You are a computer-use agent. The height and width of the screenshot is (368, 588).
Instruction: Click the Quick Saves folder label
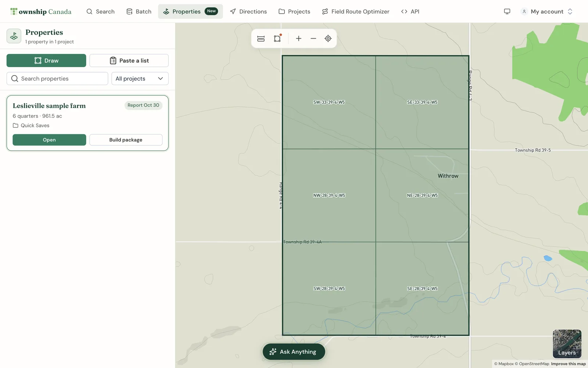click(x=35, y=125)
